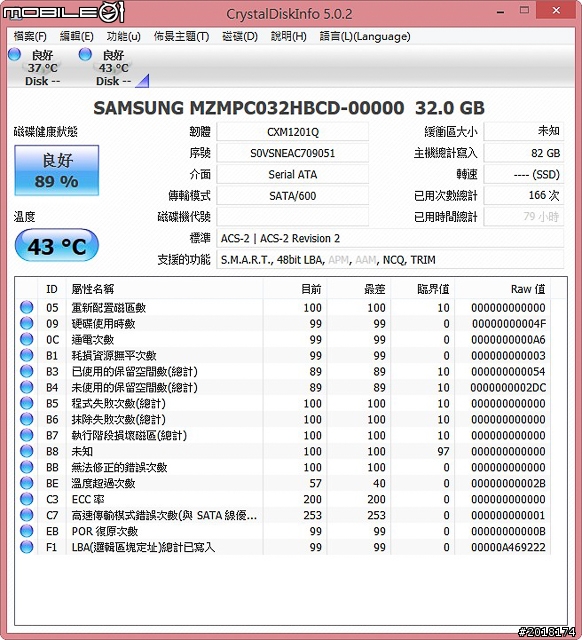
Task: Open the 編輯(E) menu
Action: pyautogui.click(x=76, y=36)
